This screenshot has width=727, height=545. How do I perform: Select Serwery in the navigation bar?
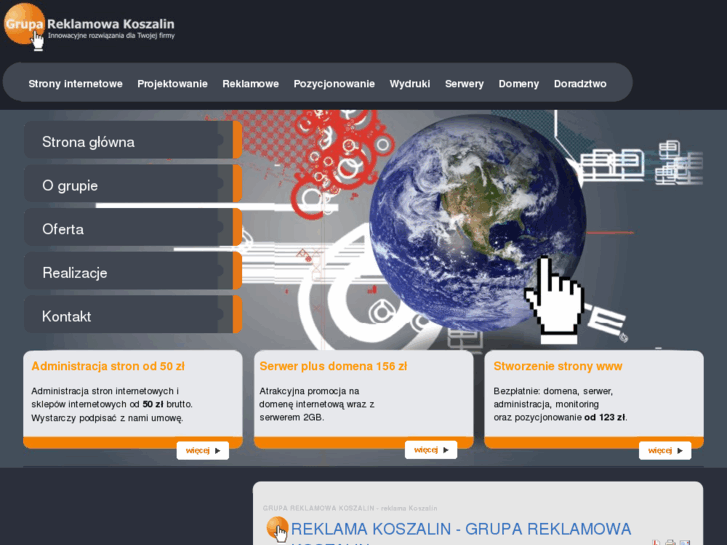[x=464, y=84]
